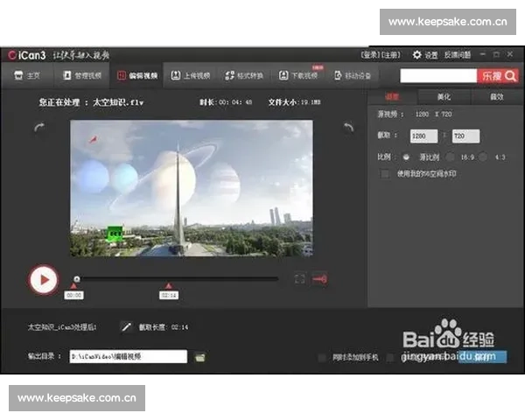The width and height of the screenshot is (525, 420).
Task: Click the fullscreen icon beside the timeline
Action: pyautogui.click(x=299, y=279)
